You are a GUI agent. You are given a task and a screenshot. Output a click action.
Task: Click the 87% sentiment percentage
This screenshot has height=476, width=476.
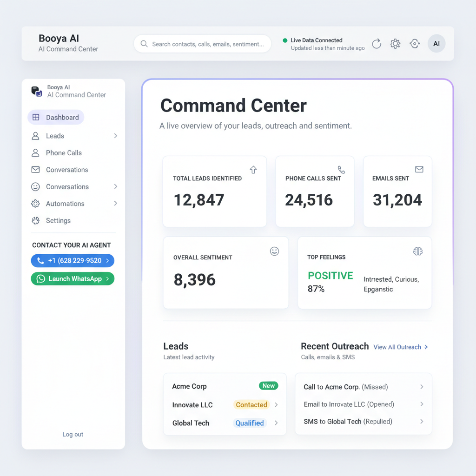click(316, 289)
